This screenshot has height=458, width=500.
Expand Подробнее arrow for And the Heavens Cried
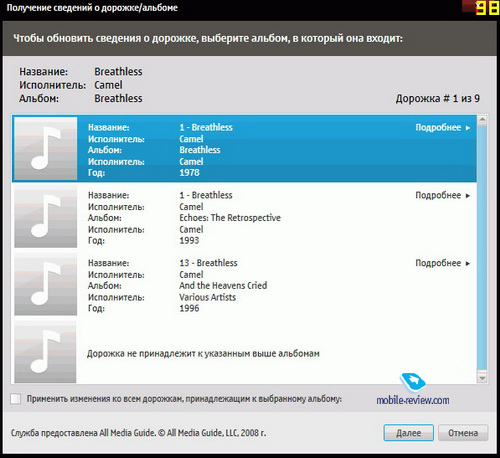click(468, 263)
